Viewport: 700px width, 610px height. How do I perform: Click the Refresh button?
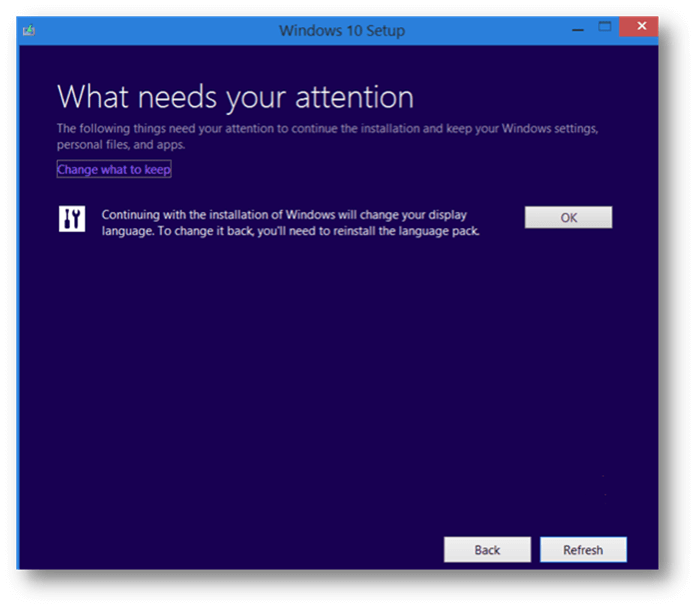(x=583, y=550)
